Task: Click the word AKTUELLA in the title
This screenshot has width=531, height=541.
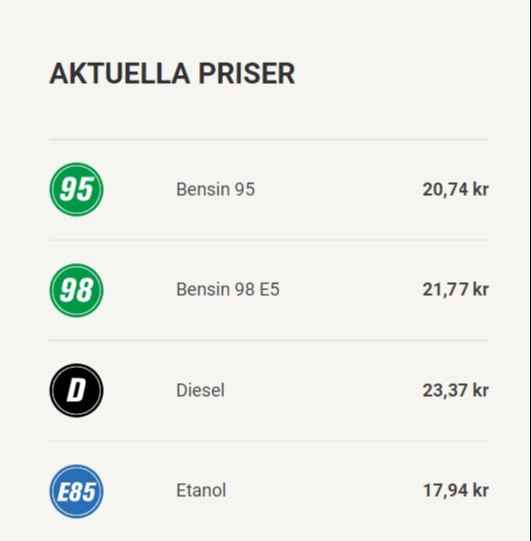Action: click(x=119, y=73)
